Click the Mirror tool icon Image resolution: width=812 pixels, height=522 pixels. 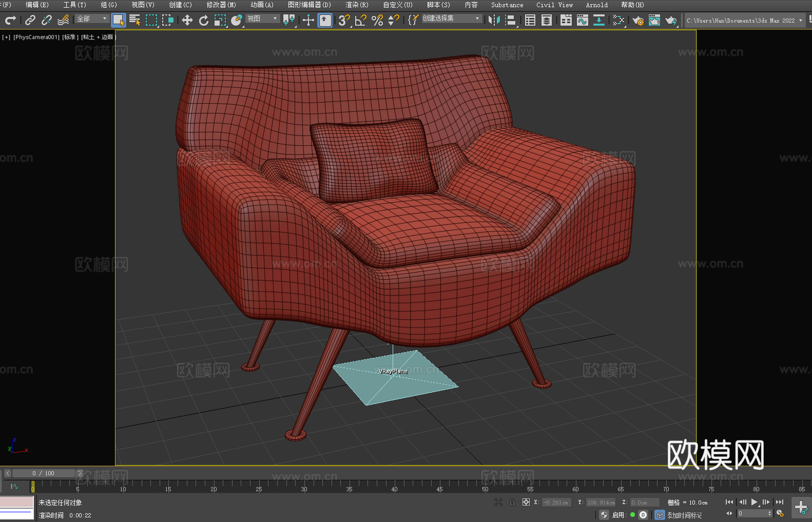tap(494, 21)
